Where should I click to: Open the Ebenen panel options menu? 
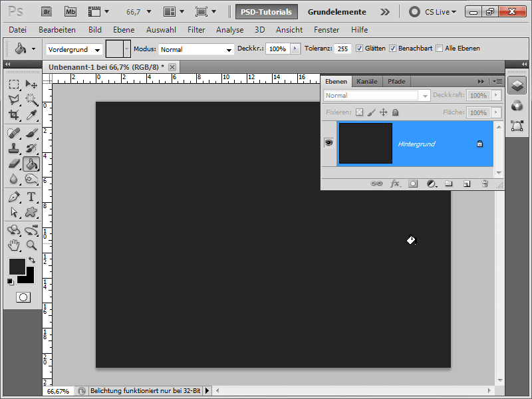(497, 81)
